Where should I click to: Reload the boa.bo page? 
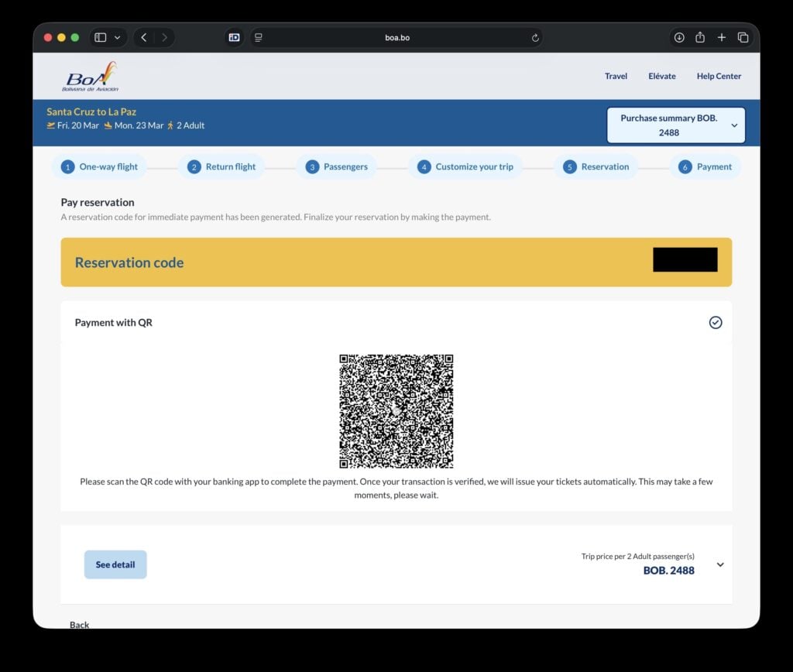[x=535, y=38]
